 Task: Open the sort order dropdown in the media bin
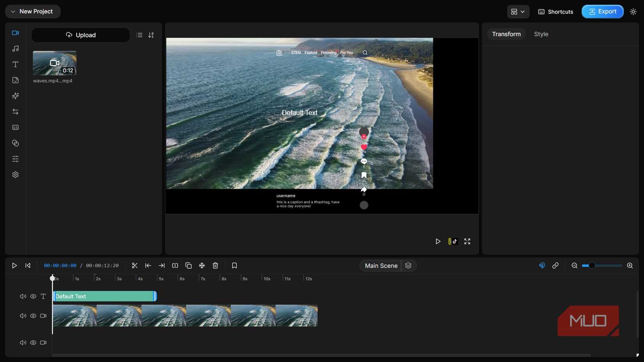pyautogui.click(x=151, y=35)
